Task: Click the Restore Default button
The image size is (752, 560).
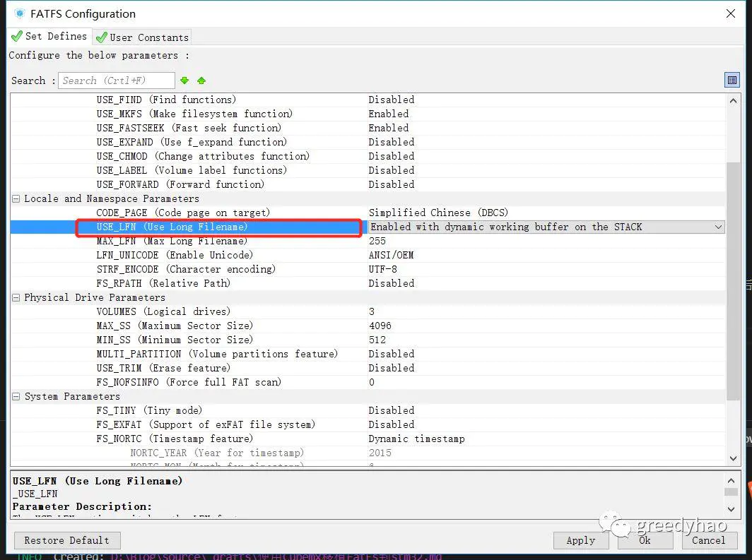Action: tap(66, 540)
